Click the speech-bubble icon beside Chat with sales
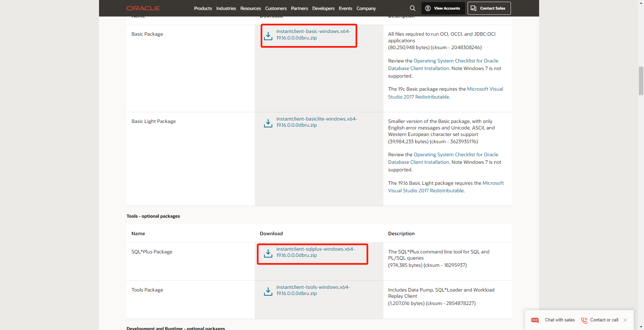Screen dimensions: 644x330 [x=535, y=320]
